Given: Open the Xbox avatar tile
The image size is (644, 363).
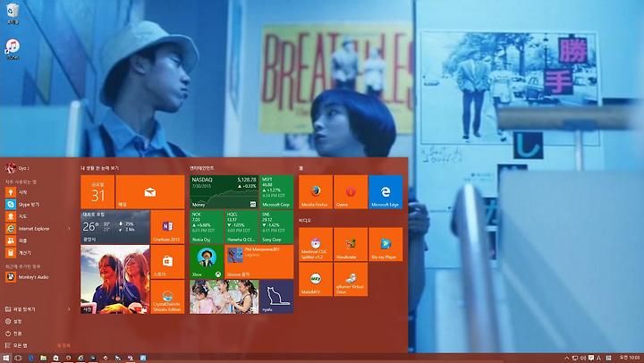Looking at the screenshot, I should pos(207,262).
